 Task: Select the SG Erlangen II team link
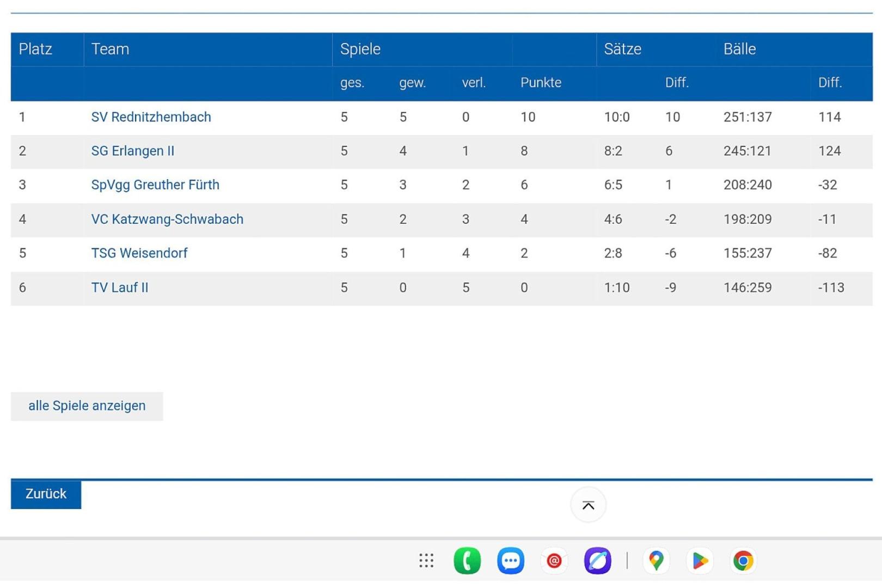click(132, 151)
